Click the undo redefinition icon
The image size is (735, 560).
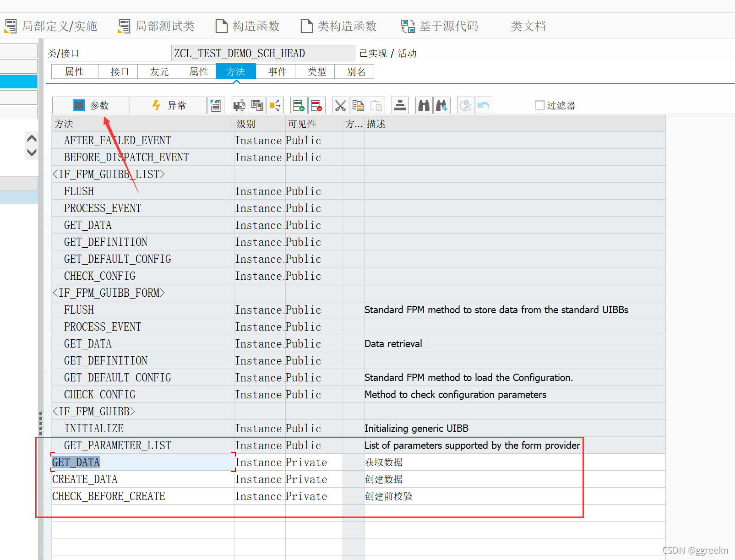pyautogui.click(x=257, y=105)
